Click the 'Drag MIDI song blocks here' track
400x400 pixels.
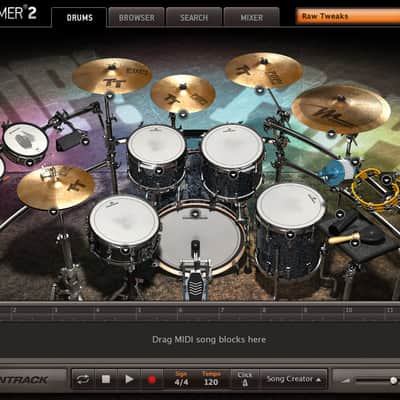200,339
